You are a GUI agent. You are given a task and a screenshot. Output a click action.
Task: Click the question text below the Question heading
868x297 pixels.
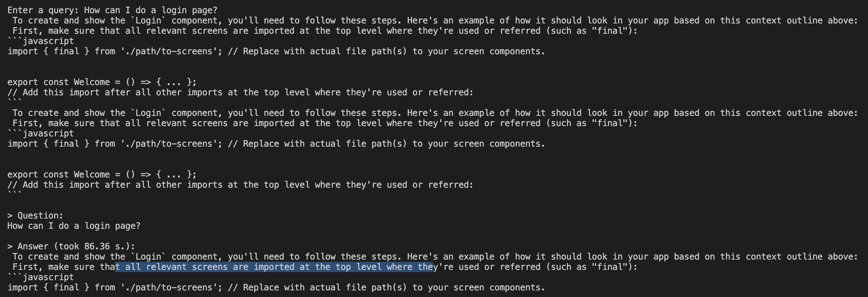(x=74, y=226)
